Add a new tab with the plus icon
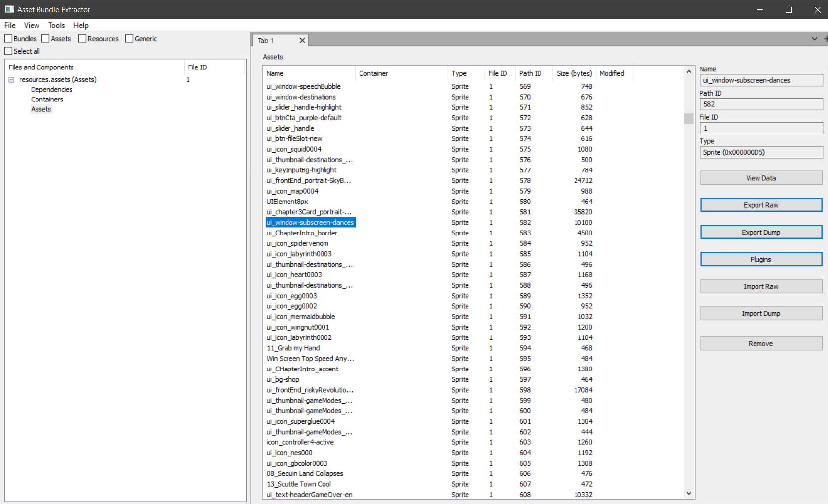This screenshot has width=828, height=504. click(x=826, y=39)
